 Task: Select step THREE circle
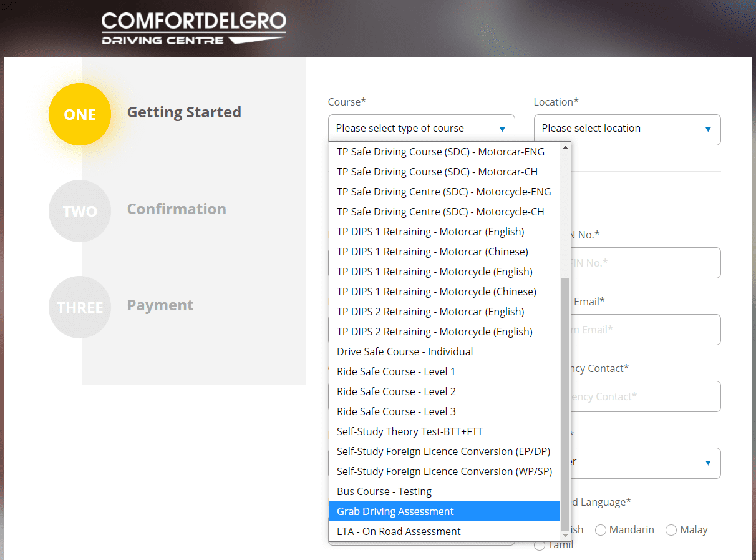80,307
